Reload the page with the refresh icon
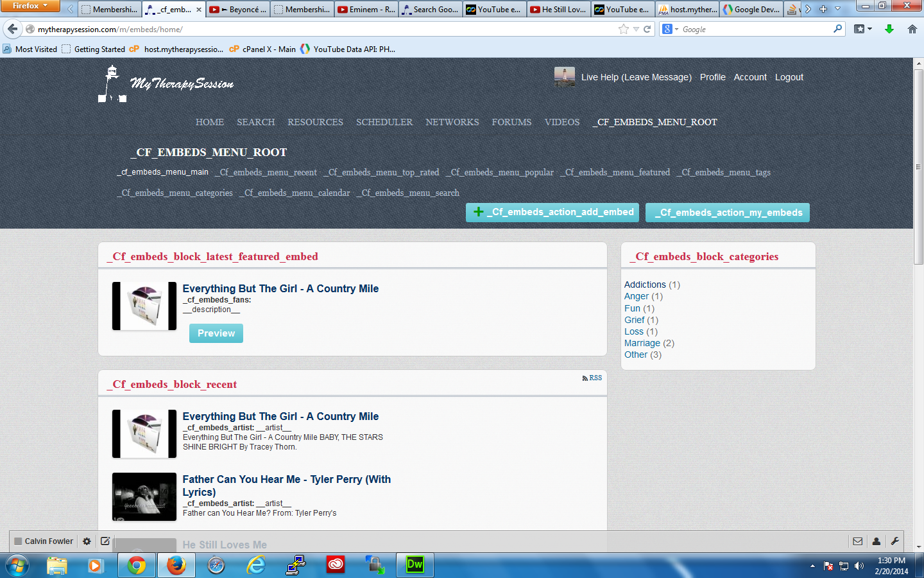This screenshot has height=578, width=924. (647, 29)
